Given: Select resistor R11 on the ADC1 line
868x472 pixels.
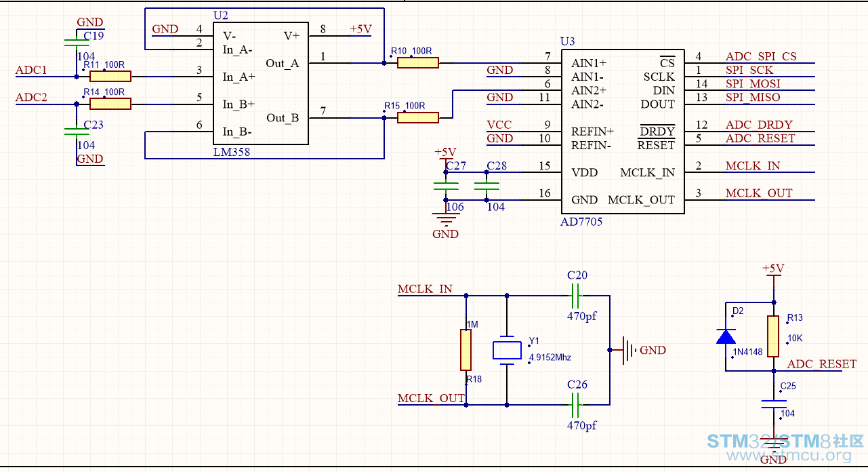Looking at the screenshot, I should pyautogui.click(x=110, y=77).
